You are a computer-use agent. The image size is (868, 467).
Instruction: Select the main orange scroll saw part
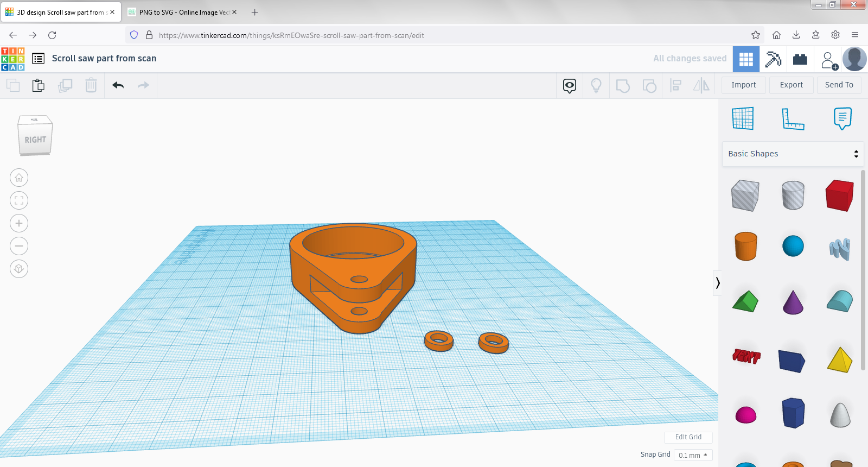coord(353,277)
